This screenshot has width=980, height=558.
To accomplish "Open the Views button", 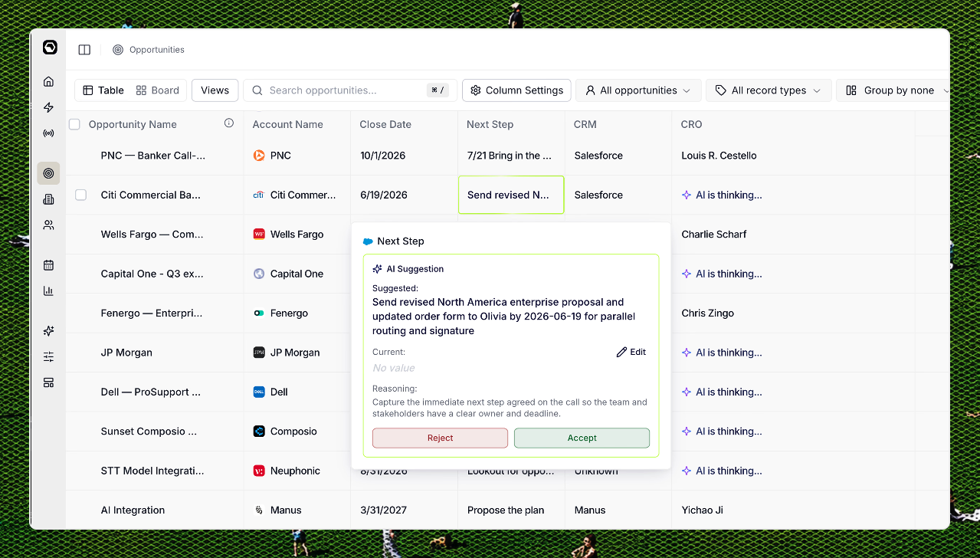I will coord(215,90).
